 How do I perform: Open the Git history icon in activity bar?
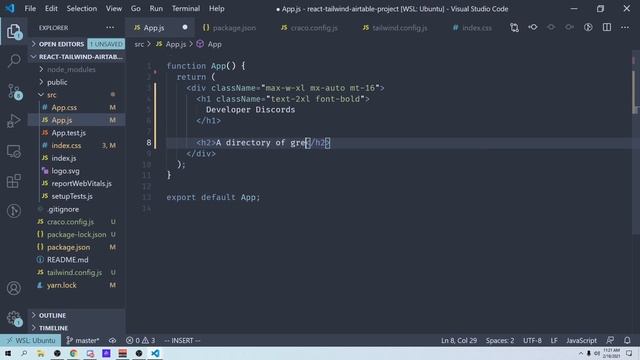pyautogui.click(x=14, y=211)
